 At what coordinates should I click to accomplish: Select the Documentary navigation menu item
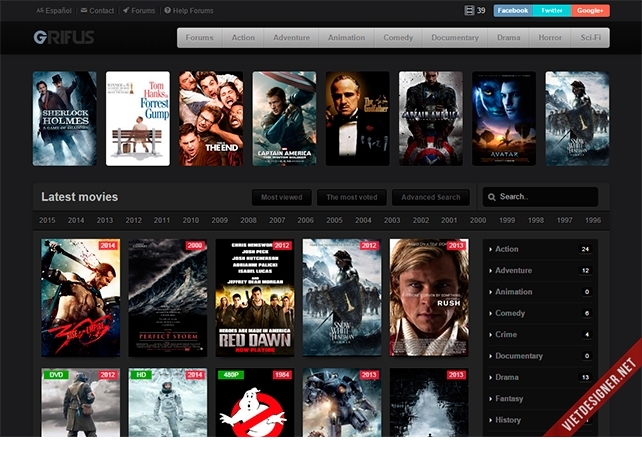[x=455, y=38]
